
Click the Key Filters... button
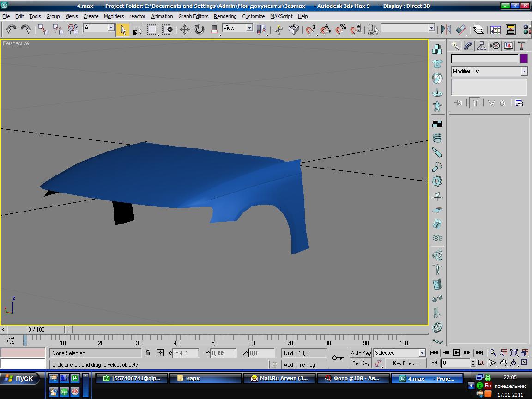point(405,363)
